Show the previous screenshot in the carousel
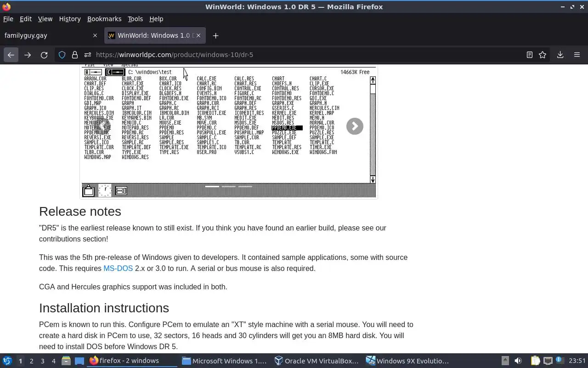The width and height of the screenshot is (588, 368). coord(102,126)
